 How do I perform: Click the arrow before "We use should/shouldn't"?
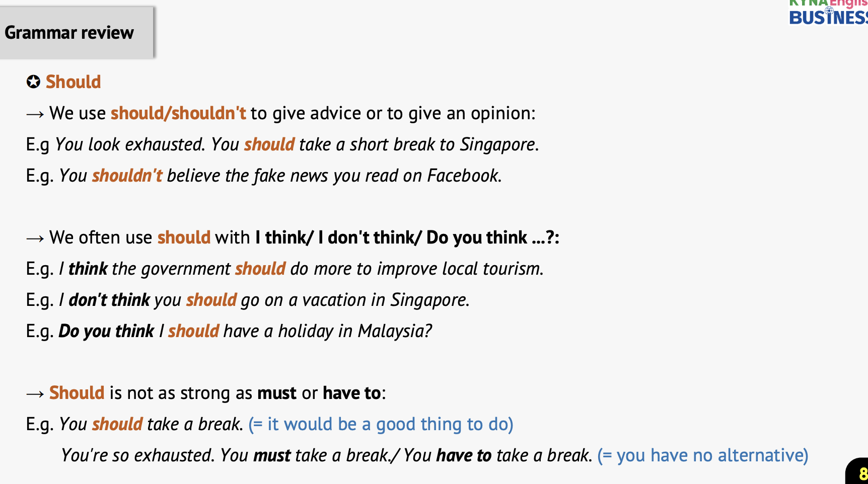35,114
